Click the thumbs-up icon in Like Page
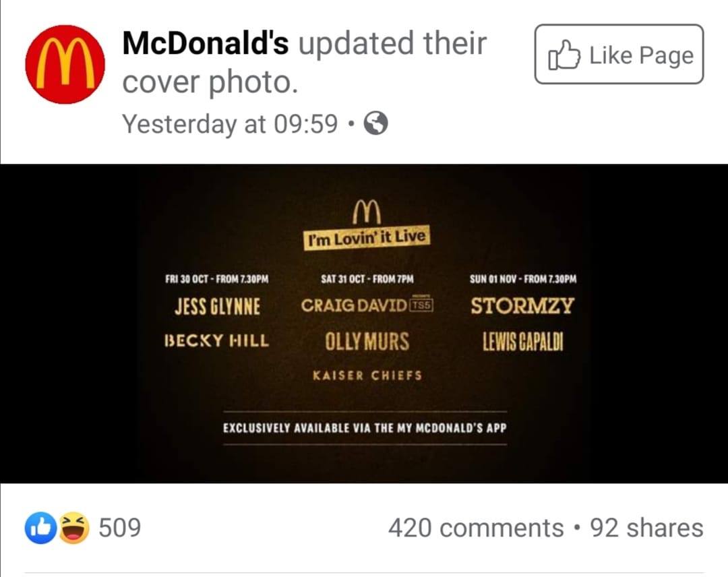The image size is (728, 577). 564,56
